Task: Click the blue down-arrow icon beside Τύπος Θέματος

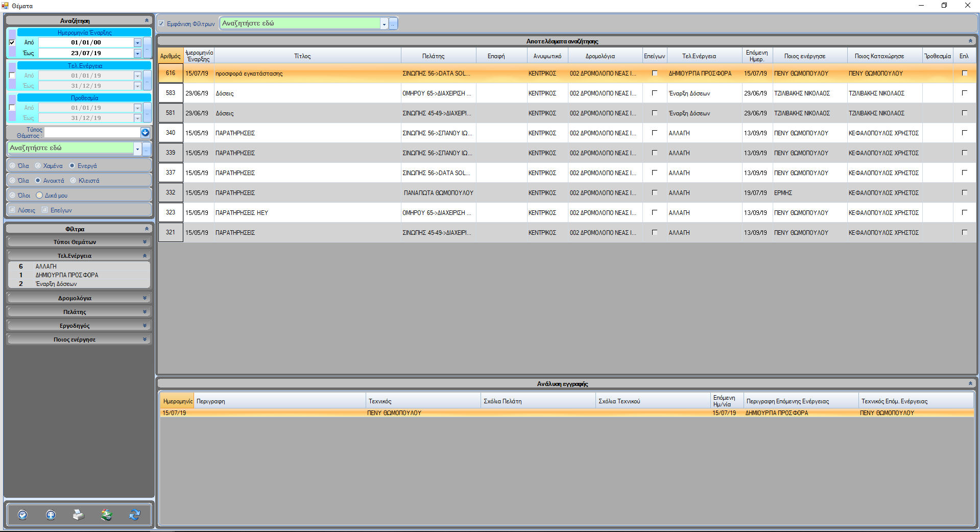Action: (x=145, y=133)
